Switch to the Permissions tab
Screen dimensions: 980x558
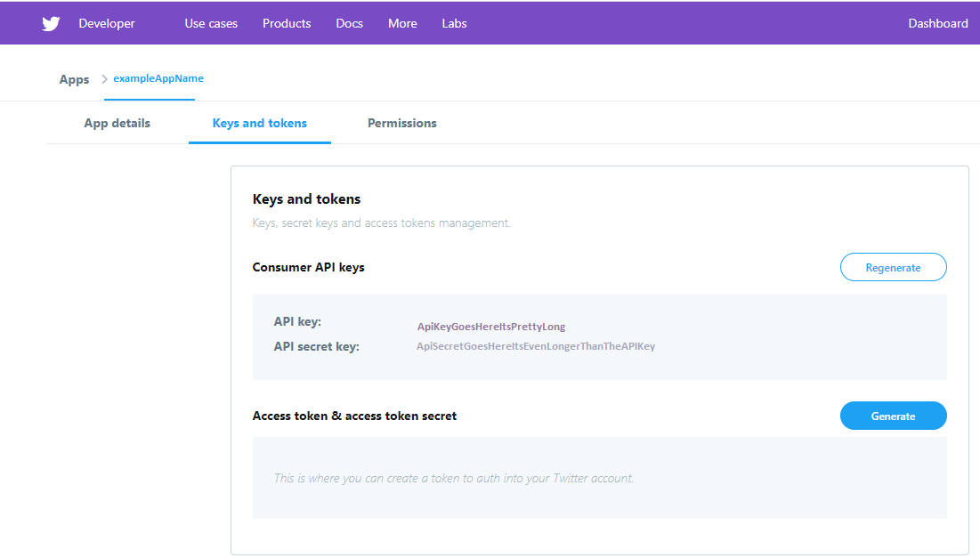[402, 123]
